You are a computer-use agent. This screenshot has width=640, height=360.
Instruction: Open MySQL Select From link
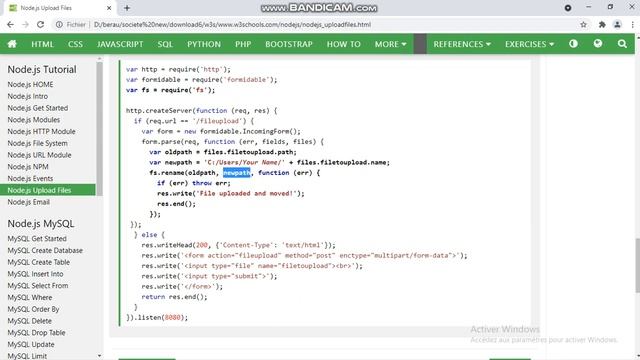pos(38,286)
